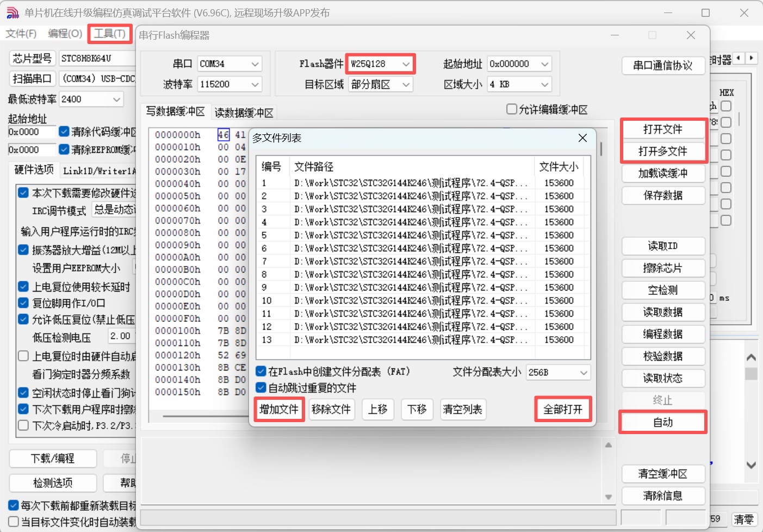
Task: Click the tab scroll right arrow
Action: [752, 58]
